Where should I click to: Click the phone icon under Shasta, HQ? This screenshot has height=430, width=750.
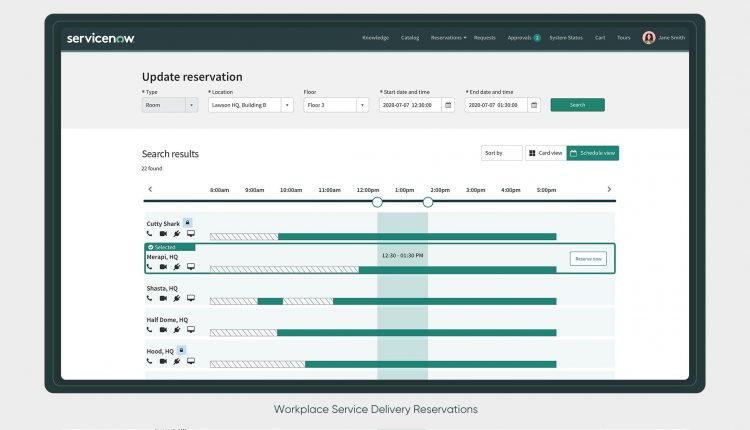149,298
